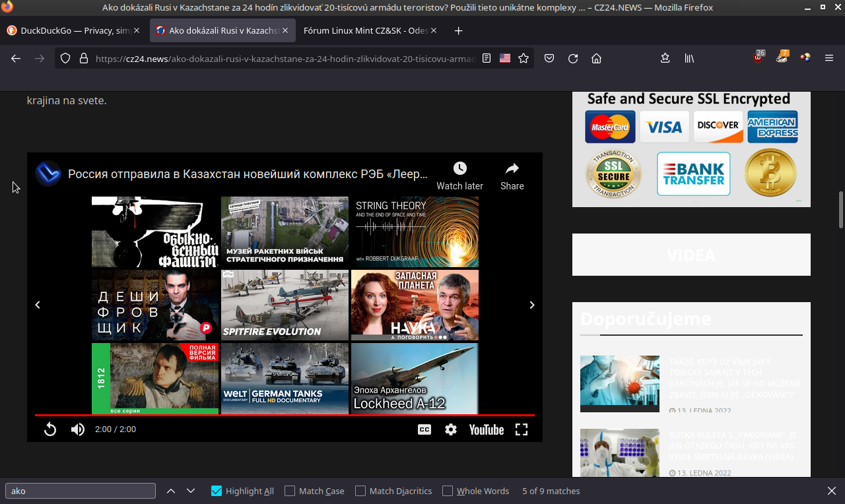
Task: Toggle closed captions on the video
Action: tap(424, 429)
